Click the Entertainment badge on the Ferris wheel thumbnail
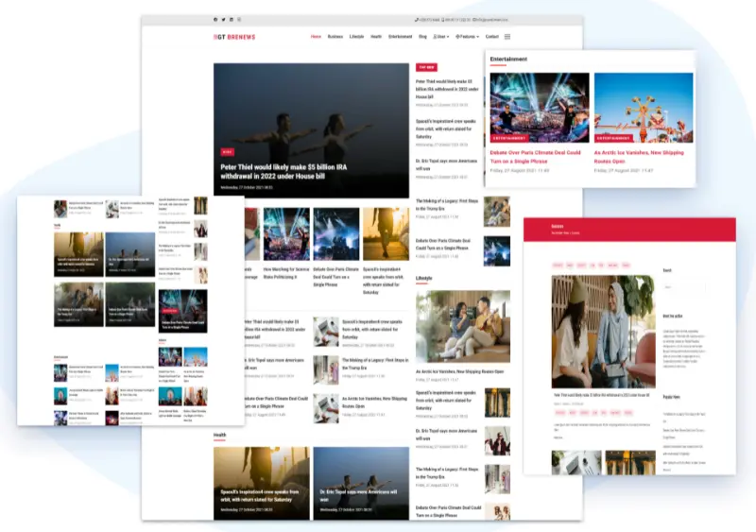The width and height of the screenshot is (756, 532). coord(613,138)
